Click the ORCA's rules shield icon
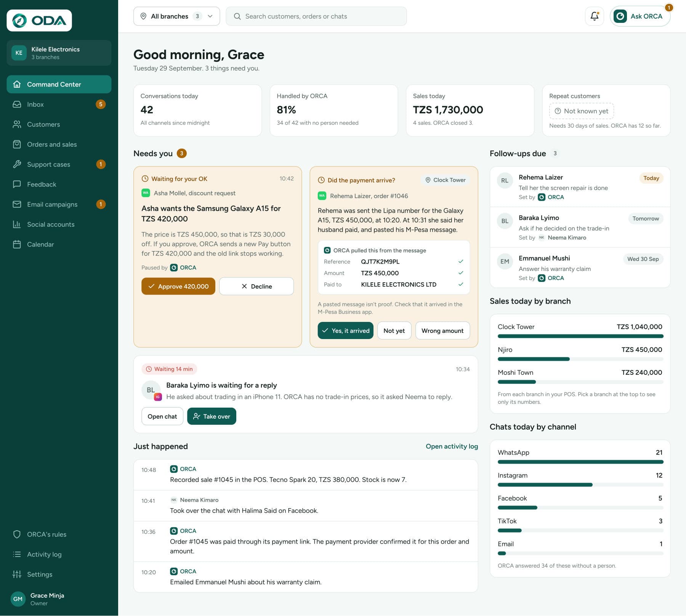Screen dimensions: 686x616 pyautogui.click(x=17, y=534)
